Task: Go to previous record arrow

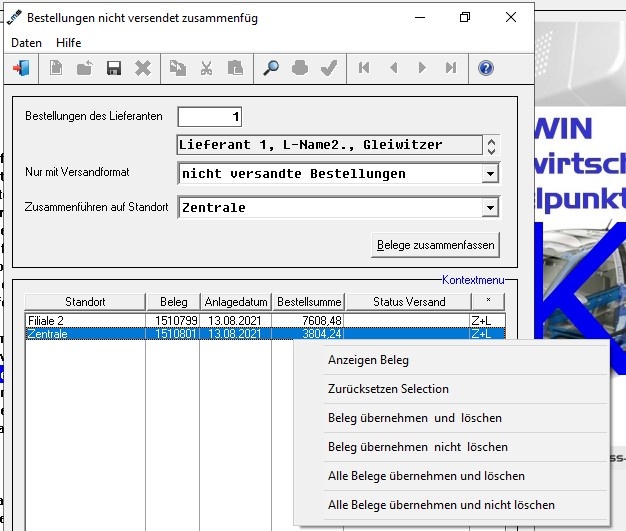Action: tap(393, 68)
